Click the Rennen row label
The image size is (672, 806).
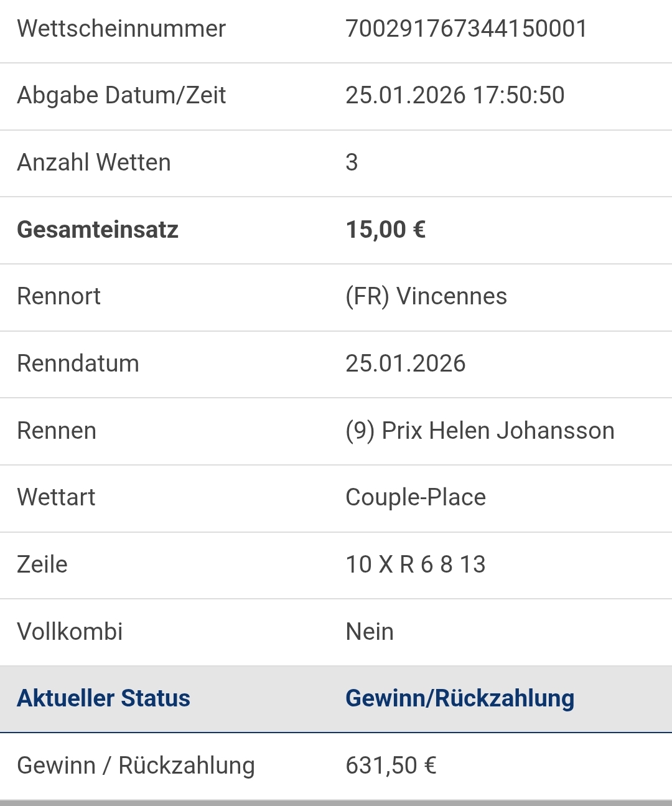point(57,431)
